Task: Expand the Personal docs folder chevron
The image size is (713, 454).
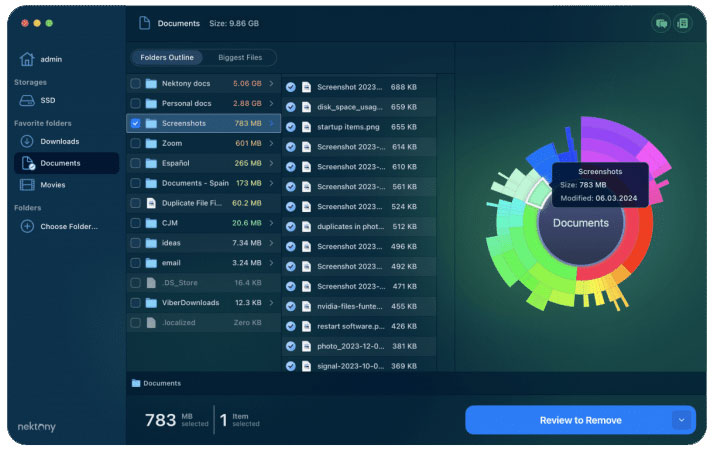Action: (271, 103)
